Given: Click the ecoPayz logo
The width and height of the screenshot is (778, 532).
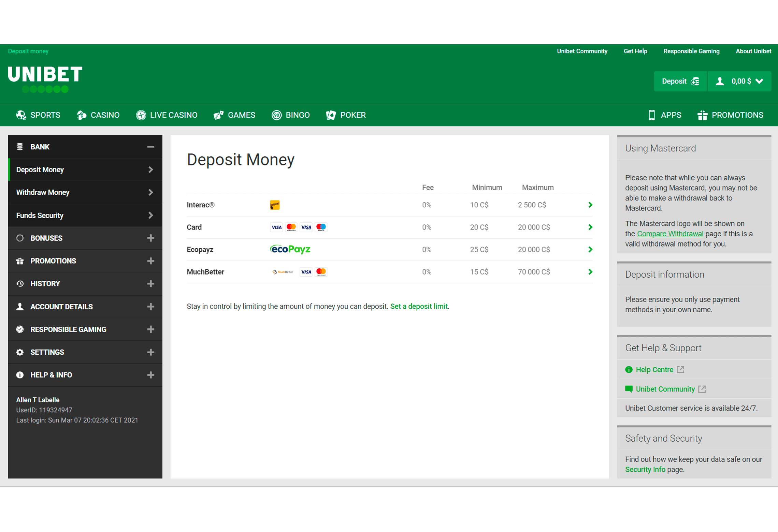Looking at the screenshot, I should point(290,249).
